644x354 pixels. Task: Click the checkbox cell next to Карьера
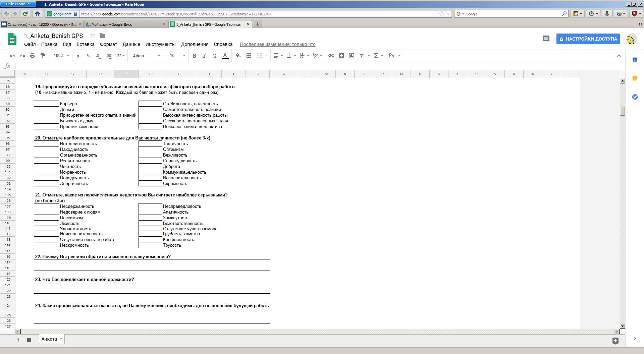tap(46, 104)
